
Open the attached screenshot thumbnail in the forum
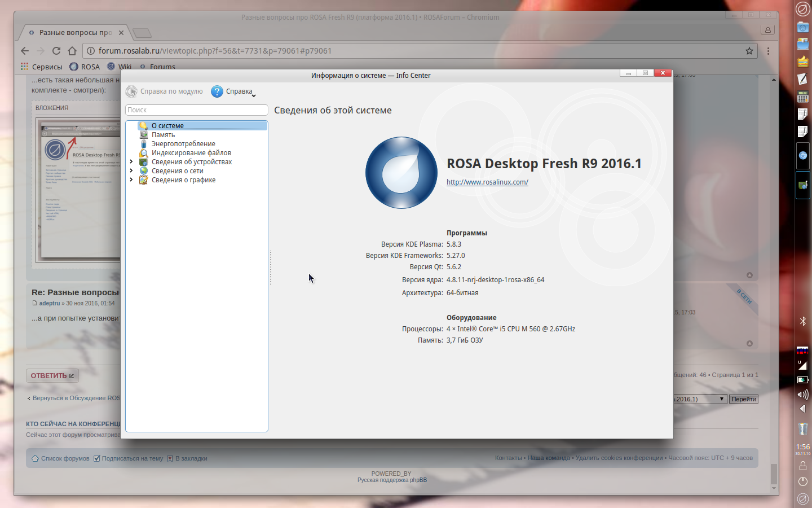click(78, 190)
